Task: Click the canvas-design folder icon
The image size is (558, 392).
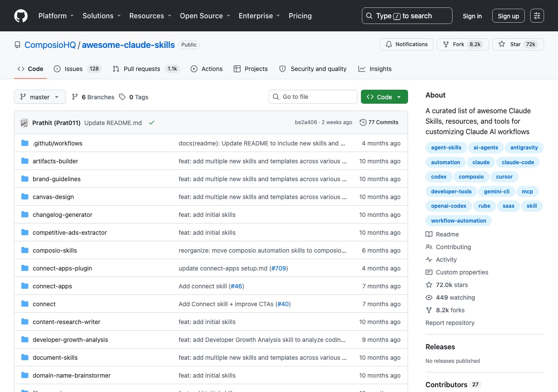Action: (x=25, y=197)
